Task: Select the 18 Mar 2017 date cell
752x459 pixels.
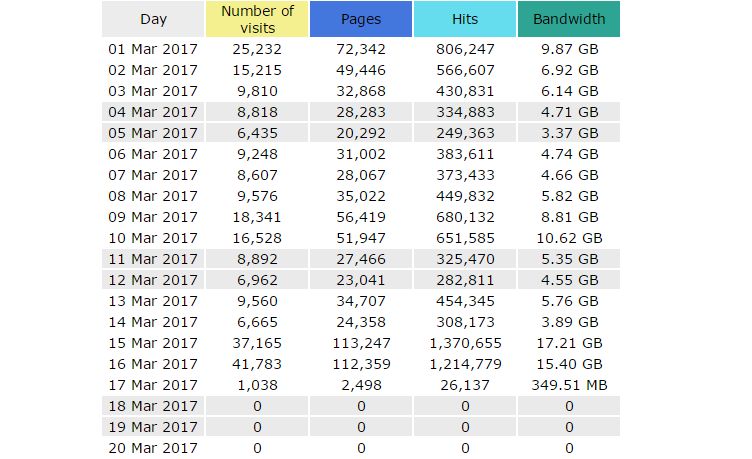Action: (153, 406)
